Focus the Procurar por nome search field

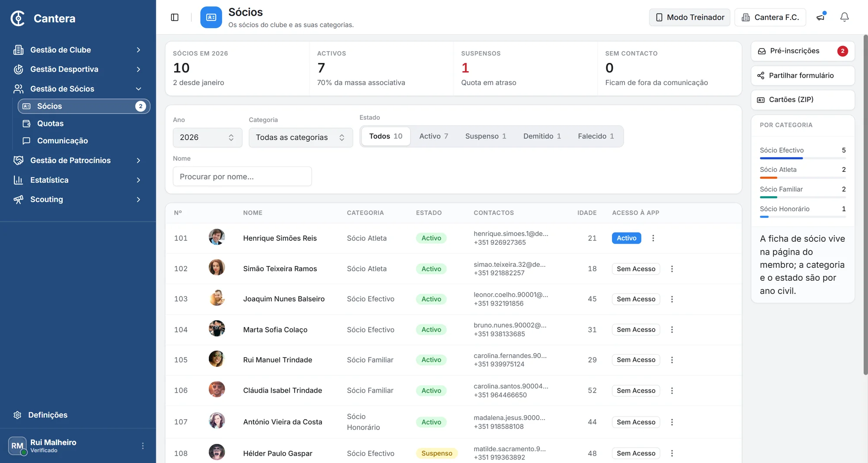[242, 177]
